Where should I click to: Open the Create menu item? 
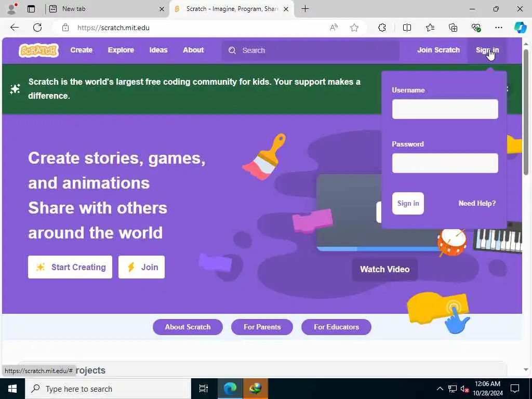pos(82,50)
